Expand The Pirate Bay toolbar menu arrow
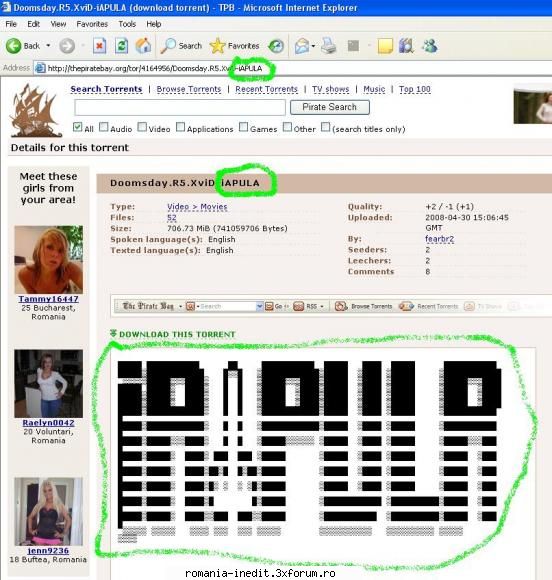Image resolution: width=552 pixels, height=580 pixels. click(181, 306)
